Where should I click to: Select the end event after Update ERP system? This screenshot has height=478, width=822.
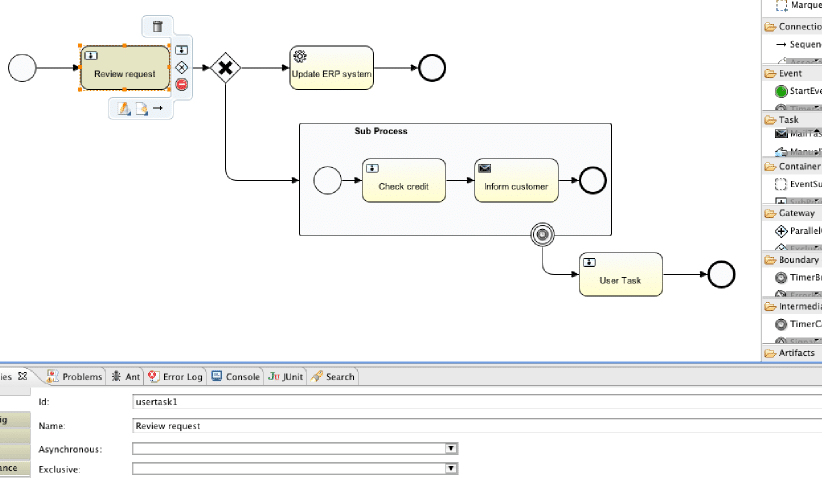[x=432, y=68]
